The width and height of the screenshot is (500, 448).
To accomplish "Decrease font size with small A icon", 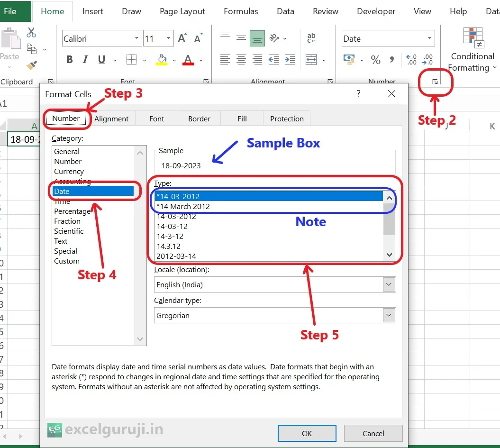I will tap(199, 38).
